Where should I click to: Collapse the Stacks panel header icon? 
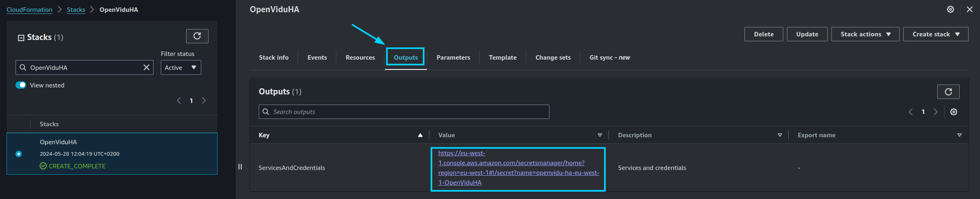[x=21, y=38]
